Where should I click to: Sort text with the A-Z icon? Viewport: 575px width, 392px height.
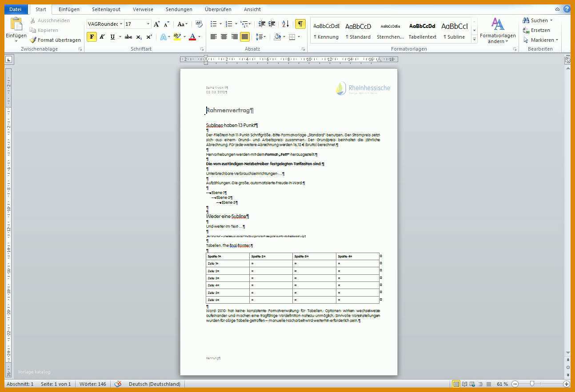click(285, 24)
